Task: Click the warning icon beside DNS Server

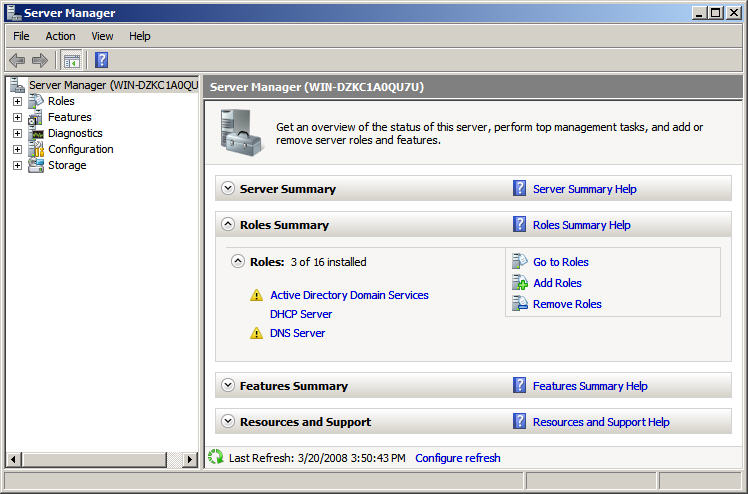Action: (256, 333)
